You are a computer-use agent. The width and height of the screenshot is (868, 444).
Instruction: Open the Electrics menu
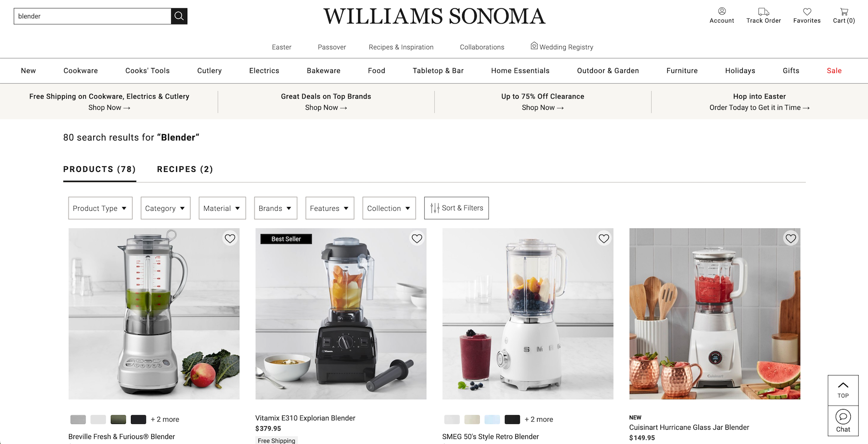click(264, 70)
